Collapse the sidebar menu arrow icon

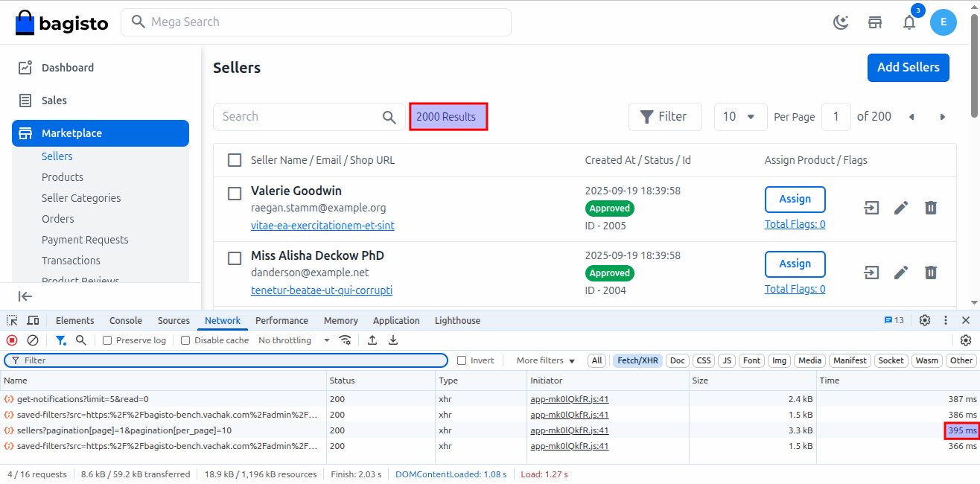pyautogui.click(x=25, y=296)
